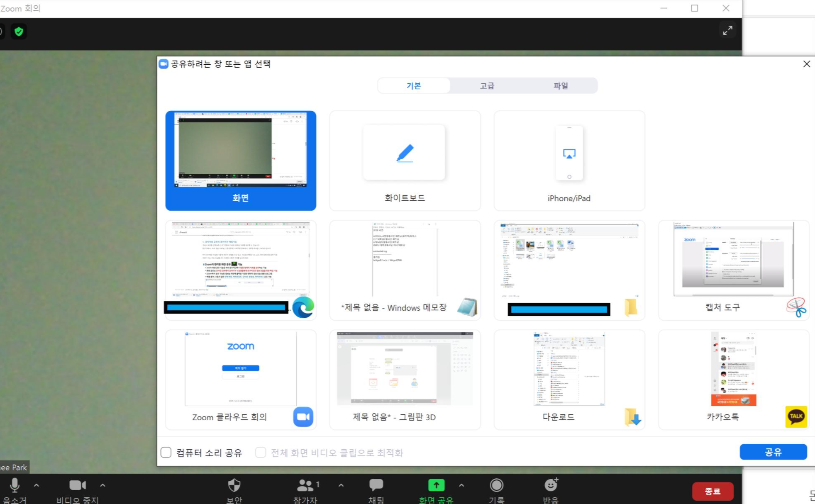Image resolution: width=815 pixels, height=504 pixels.
Task: Open the Chat bubble icon
Action: pos(376,485)
